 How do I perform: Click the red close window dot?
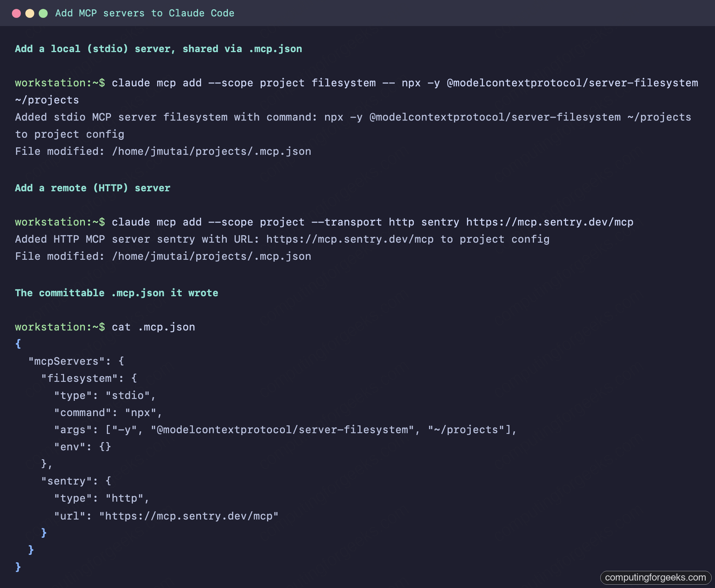[x=16, y=13]
